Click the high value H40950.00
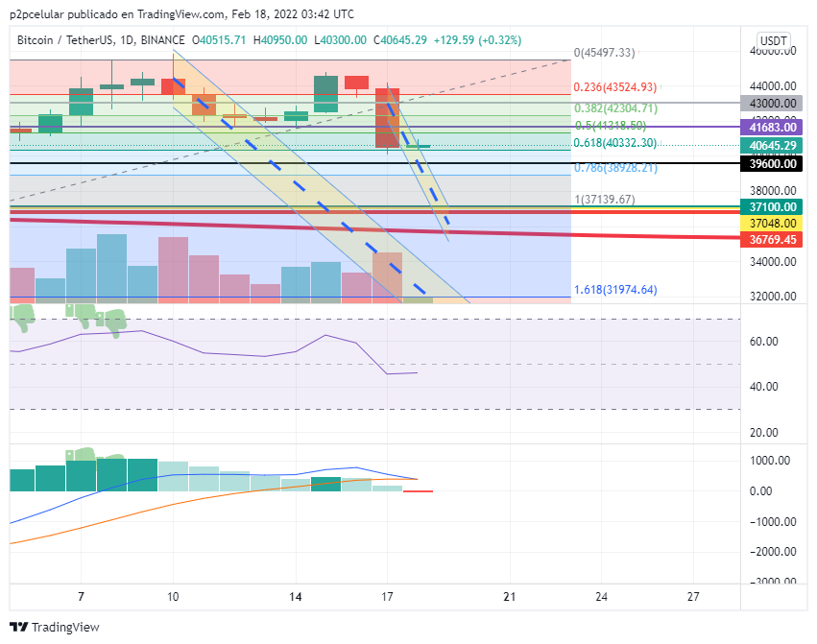This screenshot has width=817, height=644. tap(280, 40)
